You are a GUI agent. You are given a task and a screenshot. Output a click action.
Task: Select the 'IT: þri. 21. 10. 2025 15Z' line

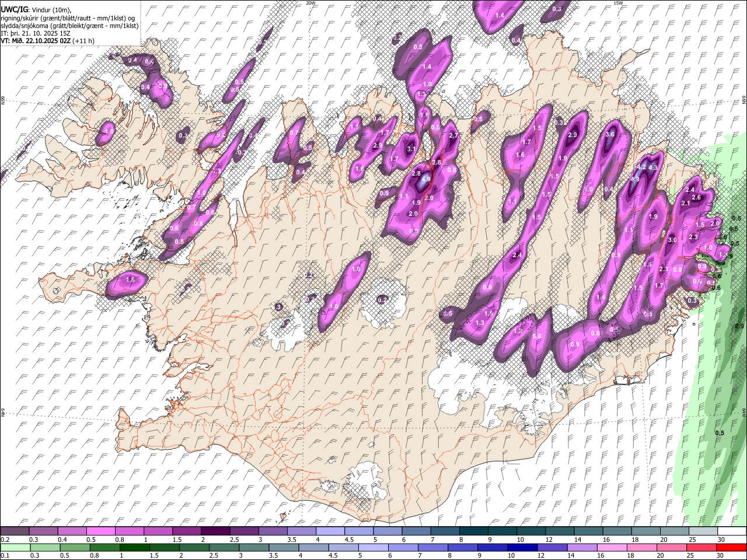(x=35, y=33)
